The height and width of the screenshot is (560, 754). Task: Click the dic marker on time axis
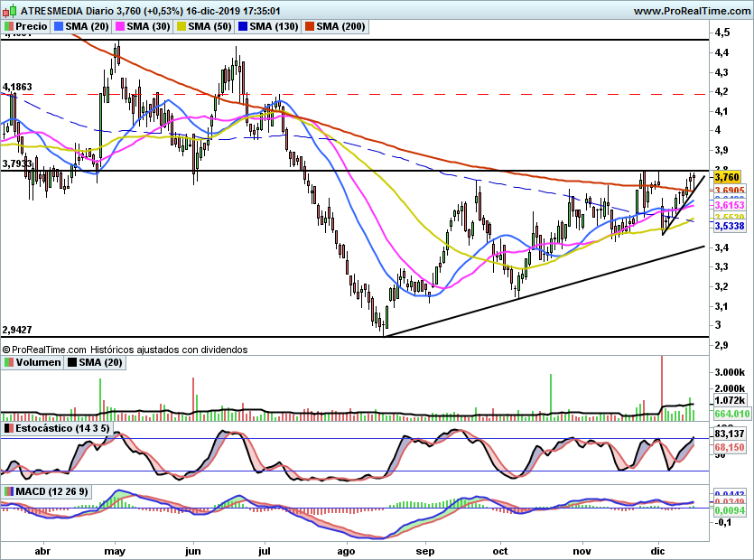657,551
